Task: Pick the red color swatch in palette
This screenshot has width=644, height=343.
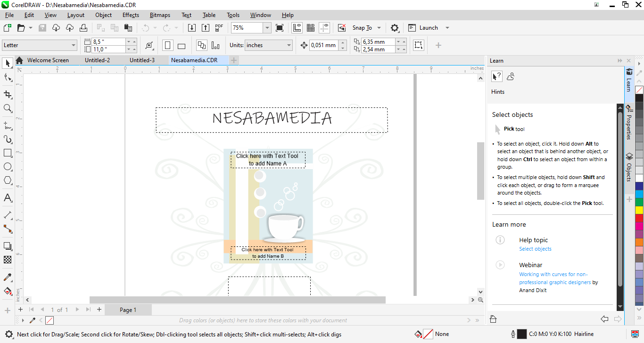Action: (639, 218)
